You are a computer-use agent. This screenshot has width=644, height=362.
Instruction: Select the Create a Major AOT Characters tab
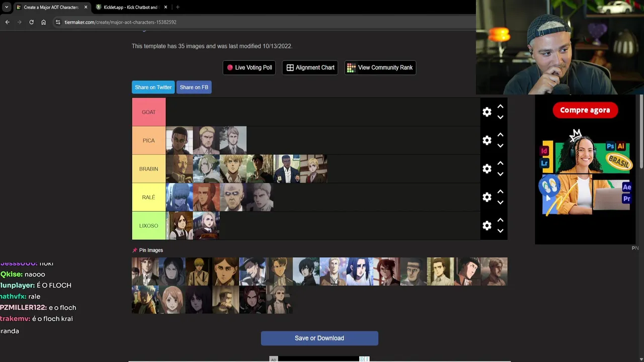pyautogui.click(x=51, y=7)
